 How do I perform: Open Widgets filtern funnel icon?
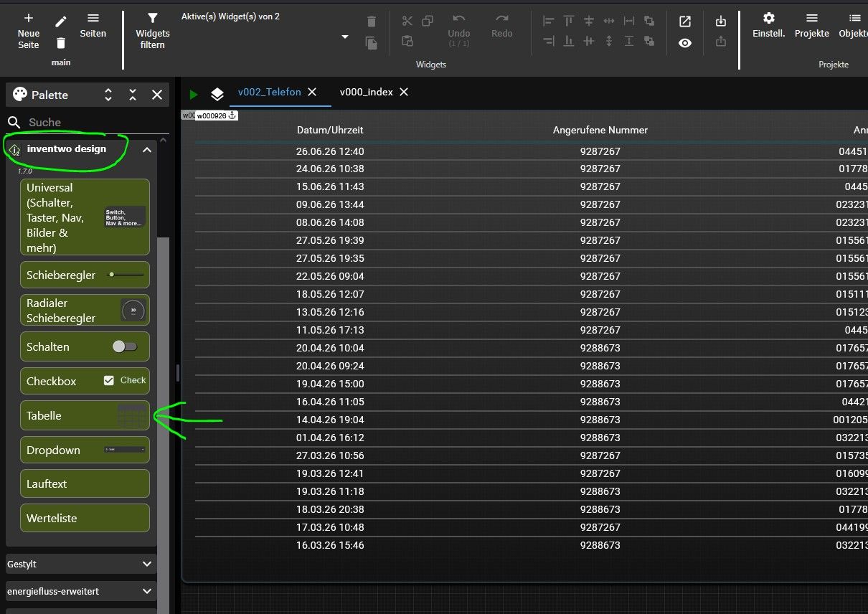pos(153,18)
